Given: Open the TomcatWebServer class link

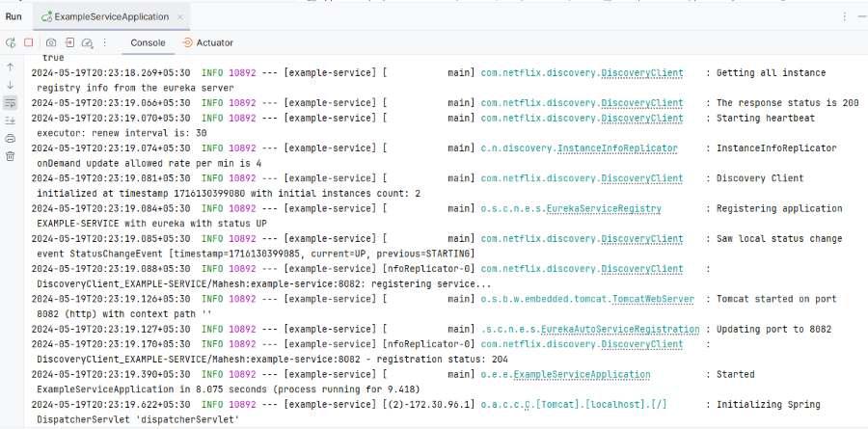Looking at the screenshot, I should (653, 299).
